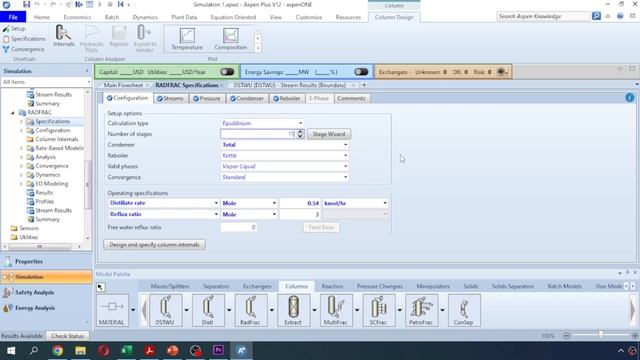640x360 pixels.
Task: Click the Search Aspen Knowledge box
Action: point(544,16)
